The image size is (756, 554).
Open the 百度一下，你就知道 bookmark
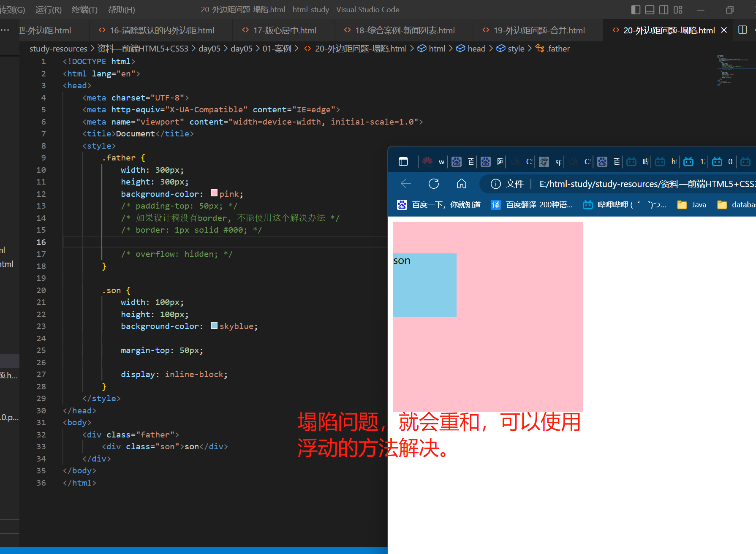(x=439, y=205)
